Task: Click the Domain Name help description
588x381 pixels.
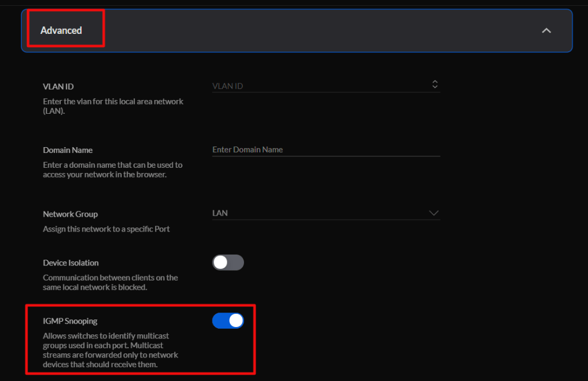Action: (113, 170)
